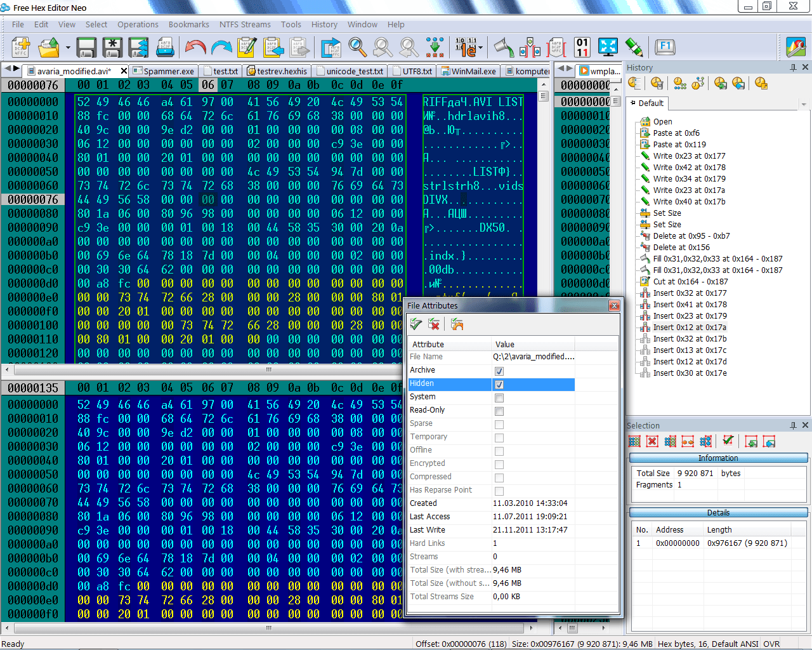The image size is (812, 650).
Task: Select history entry Paste at 0xf6
Action: 676,133
